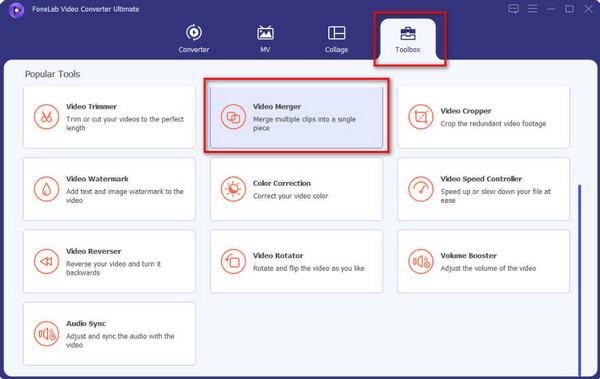Switch to the MV tab

pos(265,39)
